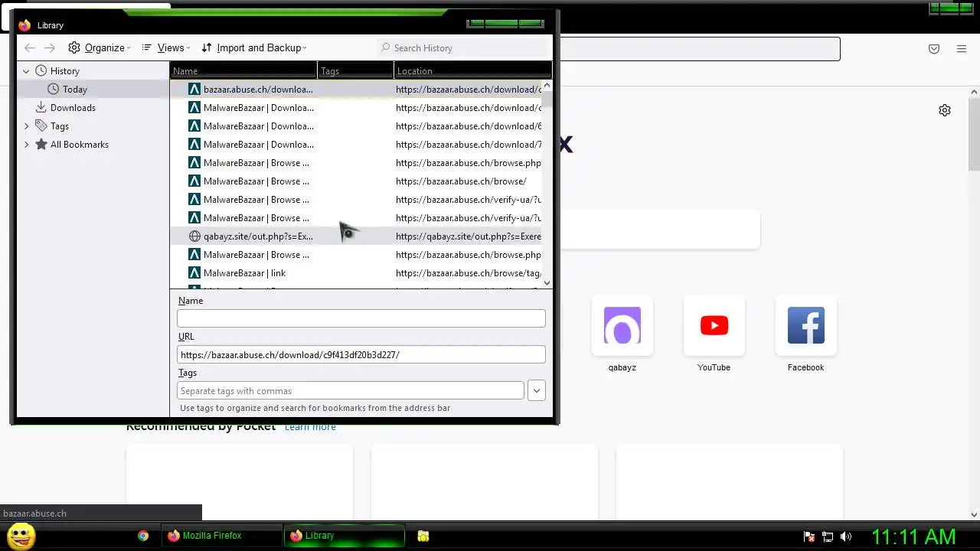
Task: Go back with the Library back arrow
Action: click(x=30, y=47)
